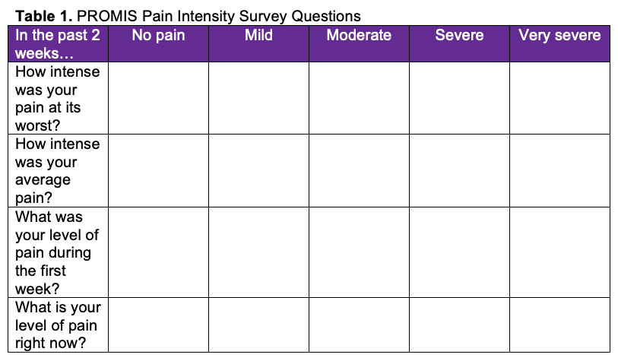Pick 'Moderate' for first week pain row

[359, 252]
